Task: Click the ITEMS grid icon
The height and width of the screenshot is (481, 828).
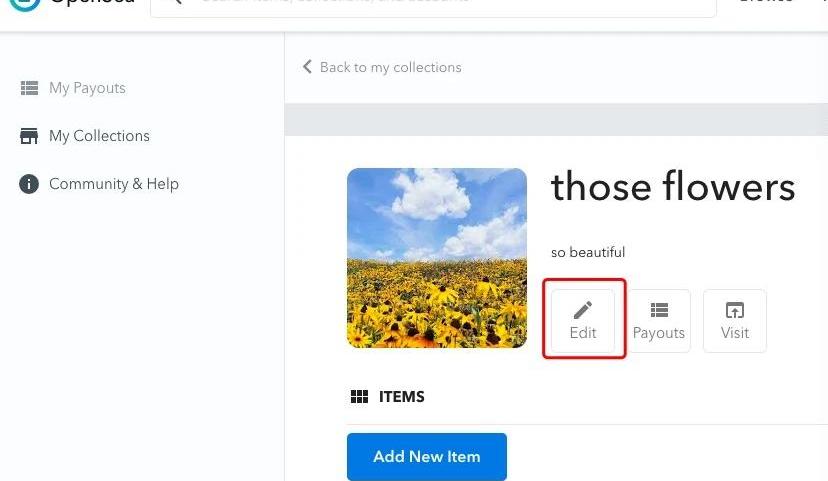Action: [x=360, y=397]
